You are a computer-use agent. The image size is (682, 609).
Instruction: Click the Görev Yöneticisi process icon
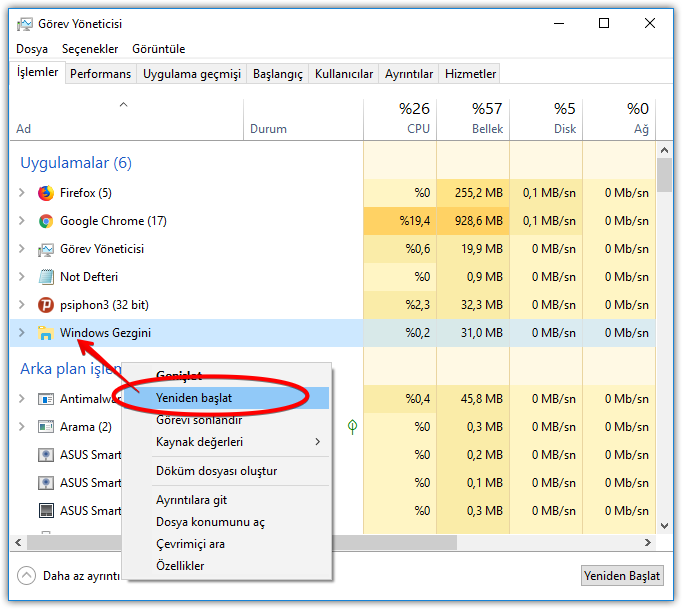point(46,249)
